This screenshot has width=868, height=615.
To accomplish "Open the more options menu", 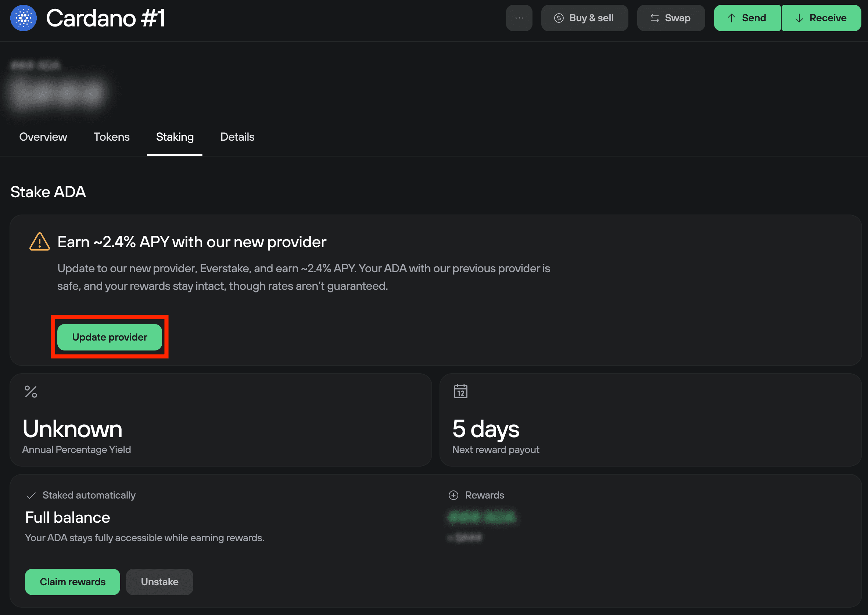I will tap(519, 18).
